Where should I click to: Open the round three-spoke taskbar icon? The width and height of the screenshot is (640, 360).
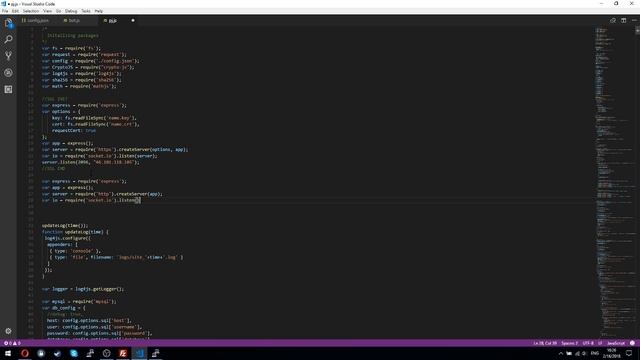point(107,353)
